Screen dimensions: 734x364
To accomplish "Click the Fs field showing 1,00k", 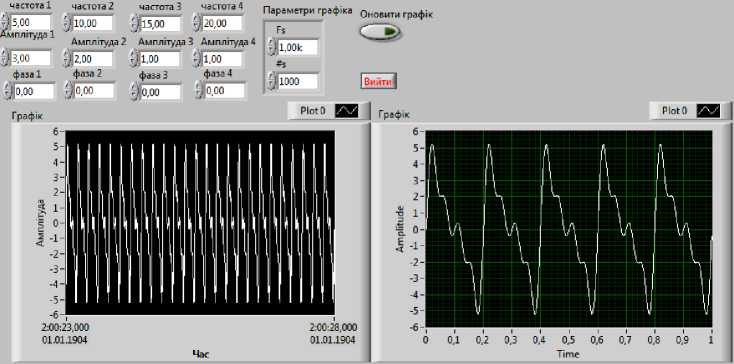I will point(297,47).
